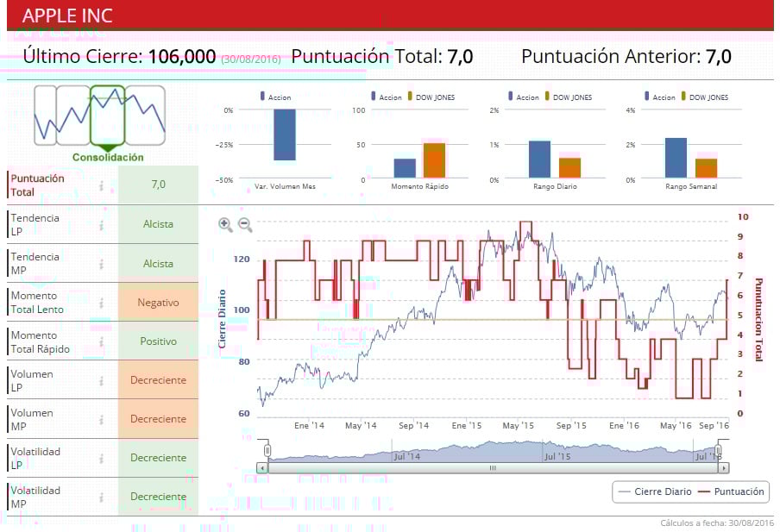Viewport: 780px width, 532px height.
Task: Toggle Cierre Diario series in chart legend
Action: point(655,491)
